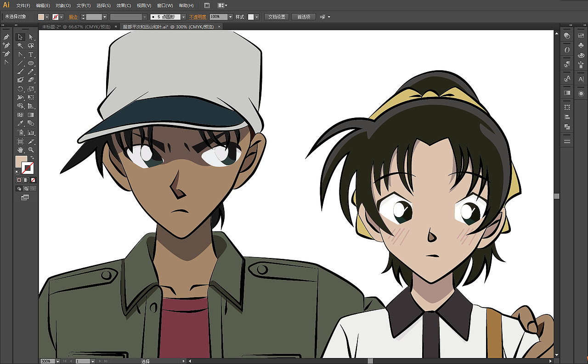This screenshot has width=588, height=364.
Task: Toggle the screen mode button
Action: coord(25,197)
